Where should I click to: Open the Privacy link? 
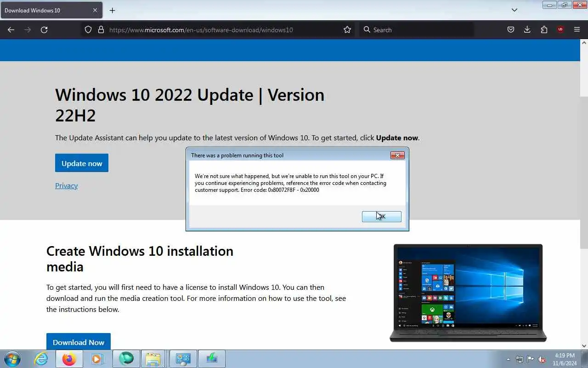click(x=66, y=186)
